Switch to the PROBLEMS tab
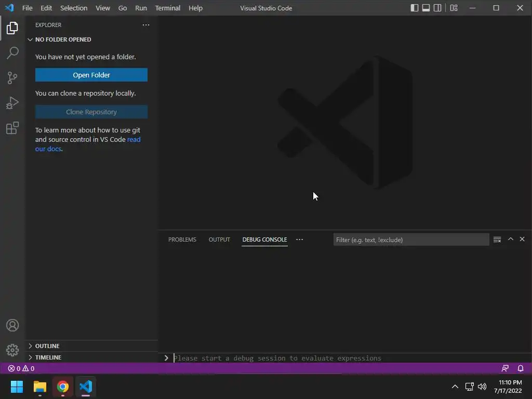Screen dimensions: 532x399 click(182, 240)
